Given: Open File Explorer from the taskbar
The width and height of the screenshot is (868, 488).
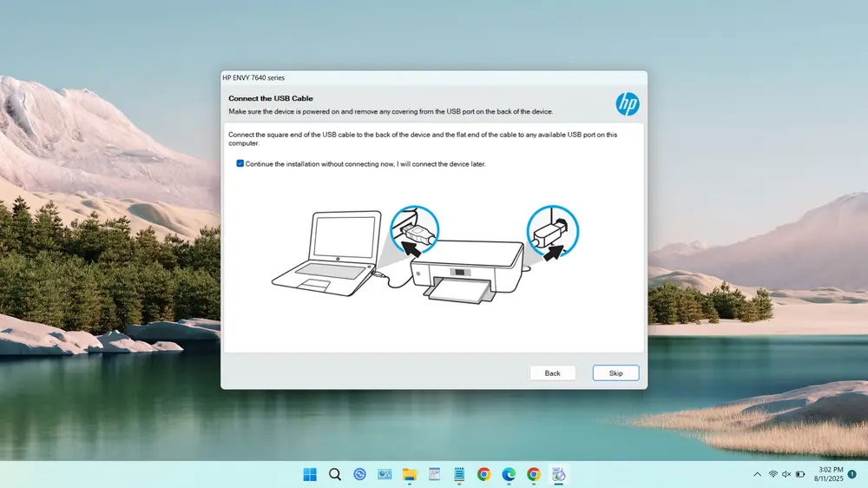Looking at the screenshot, I should 410,474.
